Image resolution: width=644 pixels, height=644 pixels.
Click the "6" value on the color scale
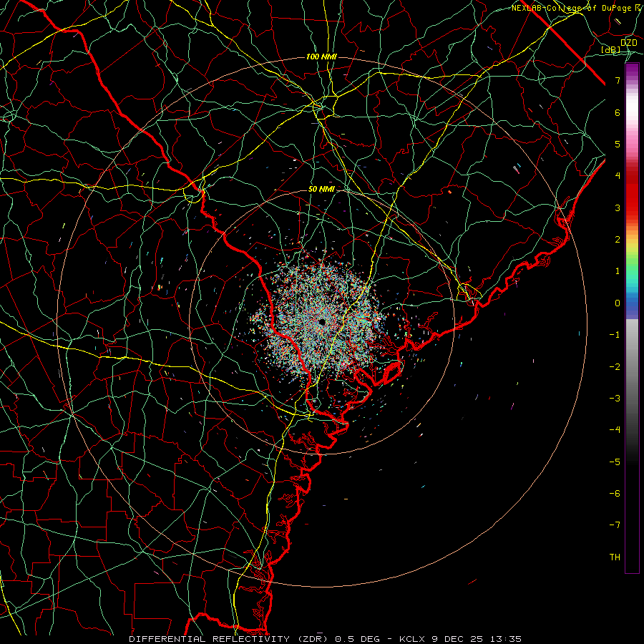coord(618,112)
